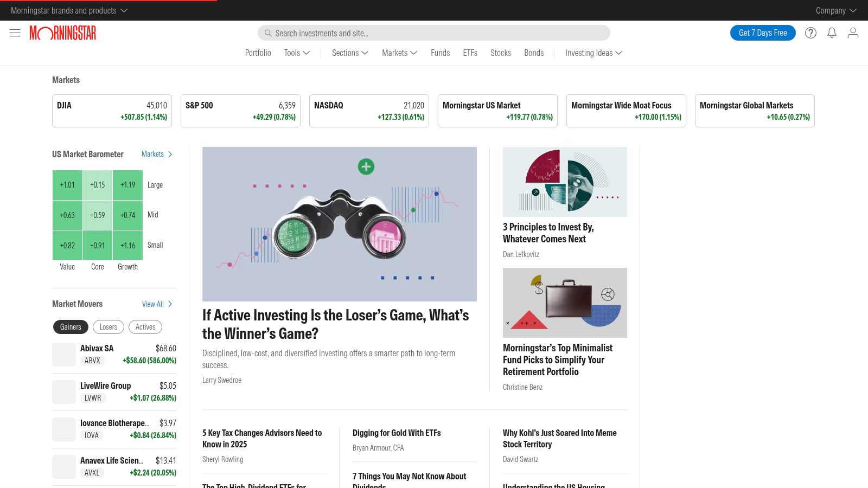Screen dimensions: 868x488
Task: Open 5 Key Tax Changes Advisors article
Action: 262,439
